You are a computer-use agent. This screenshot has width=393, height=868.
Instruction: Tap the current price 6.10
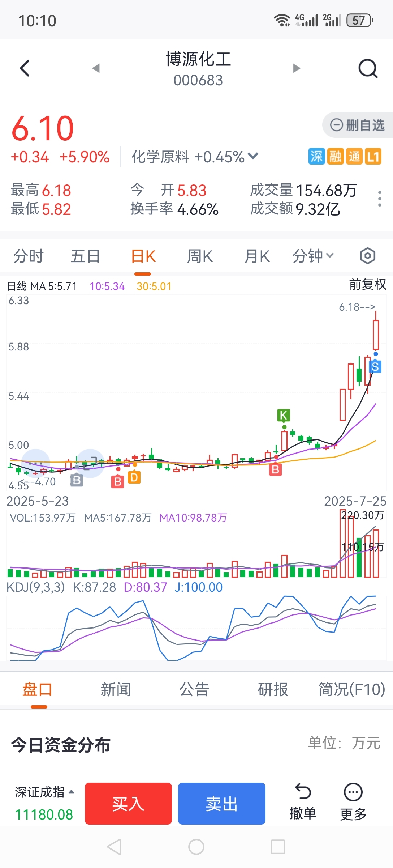click(43, 128)
